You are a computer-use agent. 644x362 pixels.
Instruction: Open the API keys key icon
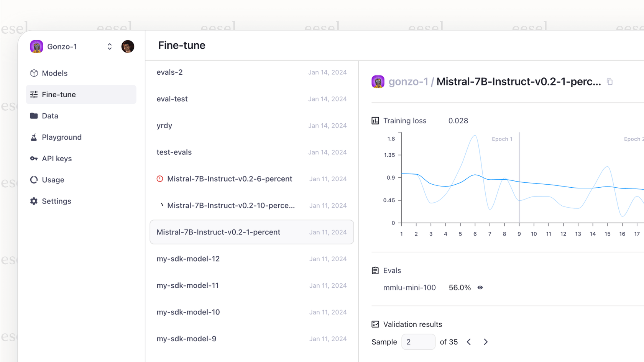tap(34, 158)
